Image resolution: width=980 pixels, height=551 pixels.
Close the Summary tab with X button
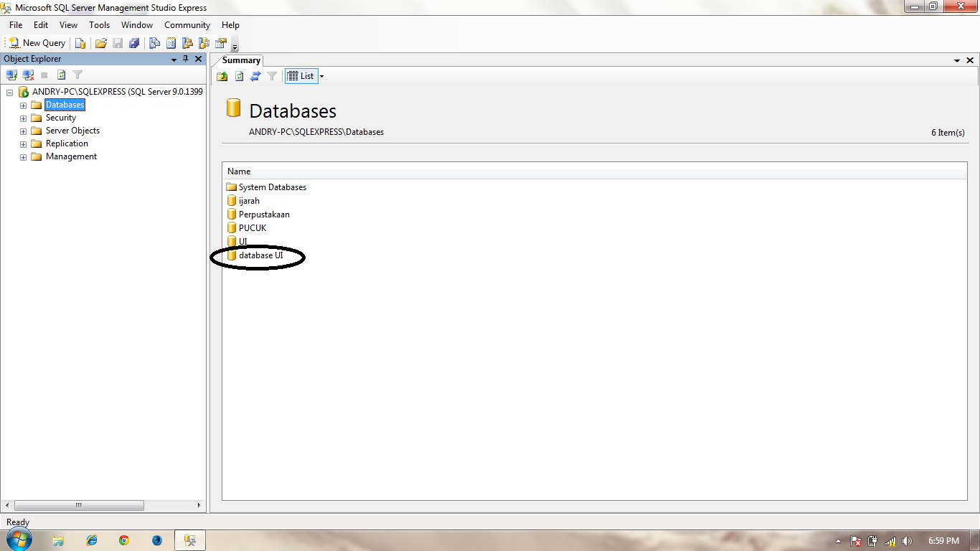click(970, 61)
